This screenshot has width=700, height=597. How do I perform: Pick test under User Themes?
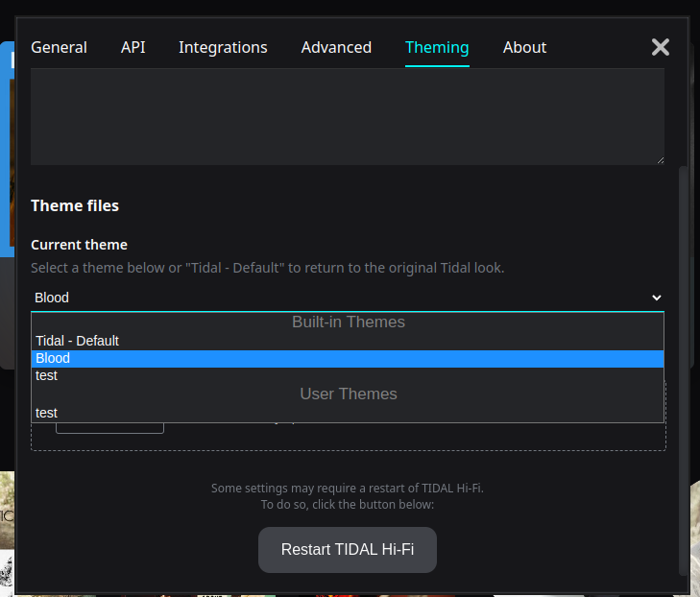pyautogui.click(x=46, y=413)
